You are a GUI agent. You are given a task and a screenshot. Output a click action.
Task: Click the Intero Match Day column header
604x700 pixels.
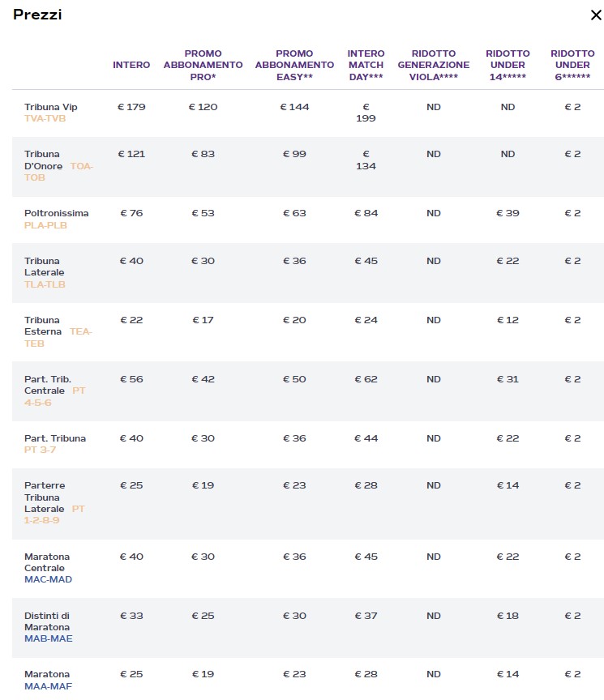tap(366, 65)
